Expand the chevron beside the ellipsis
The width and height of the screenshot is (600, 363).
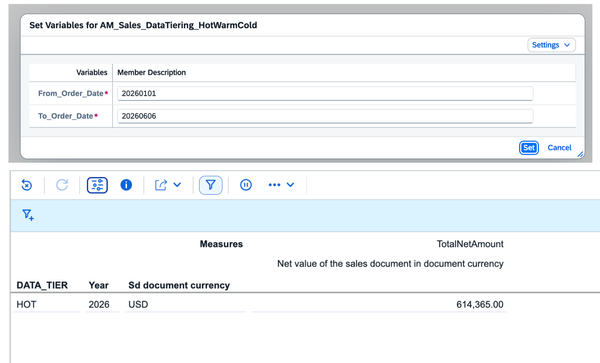pos(290,185)
